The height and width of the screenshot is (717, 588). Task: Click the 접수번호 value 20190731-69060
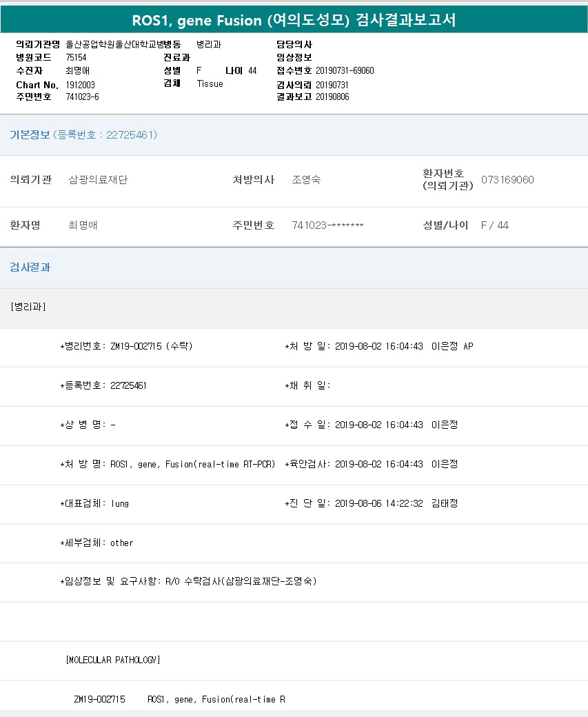(345, 70)
